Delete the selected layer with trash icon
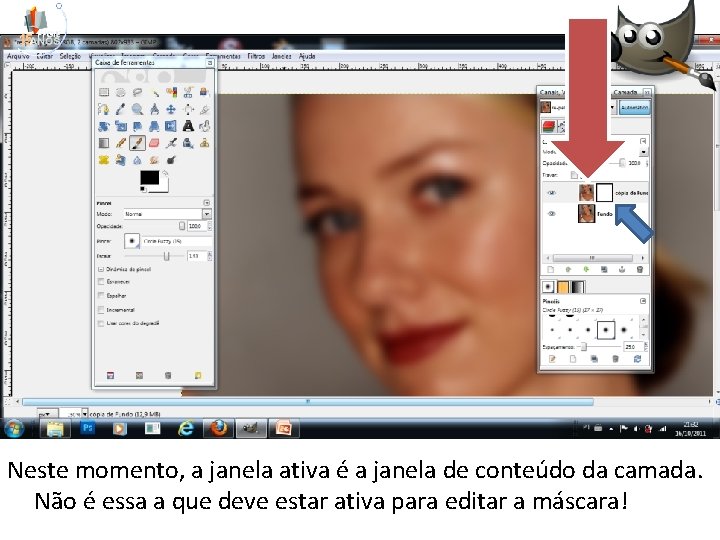 pos(640,270)
